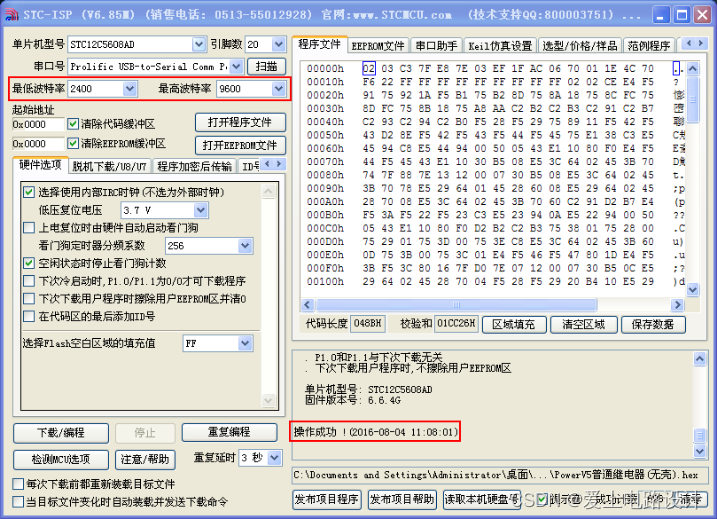Click the 清空区域 button
Viewport: 718px width, 519px height.
[583, 324]
